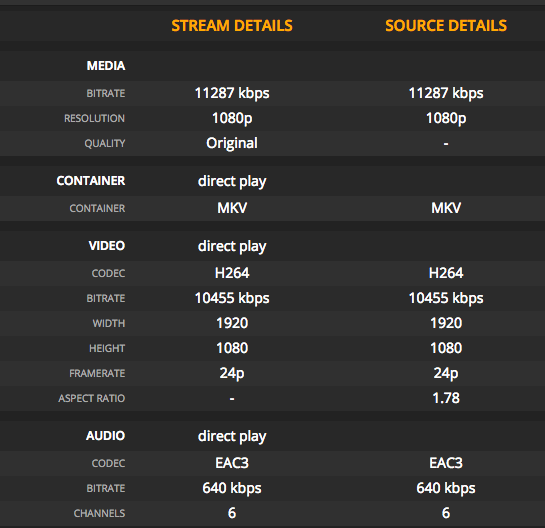Click the VIDEO section direct play text
Viewport: 545px width, 528px height.
pos(232,246)
